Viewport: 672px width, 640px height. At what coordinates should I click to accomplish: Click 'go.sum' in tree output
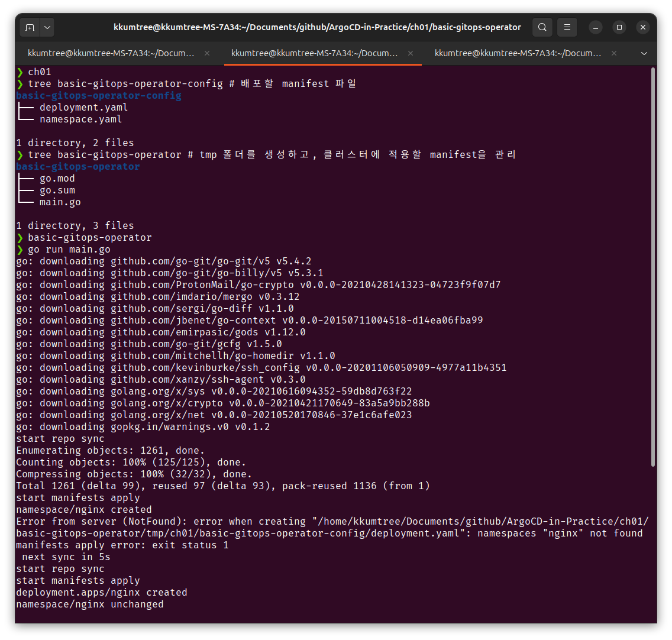tap(57, 190)
